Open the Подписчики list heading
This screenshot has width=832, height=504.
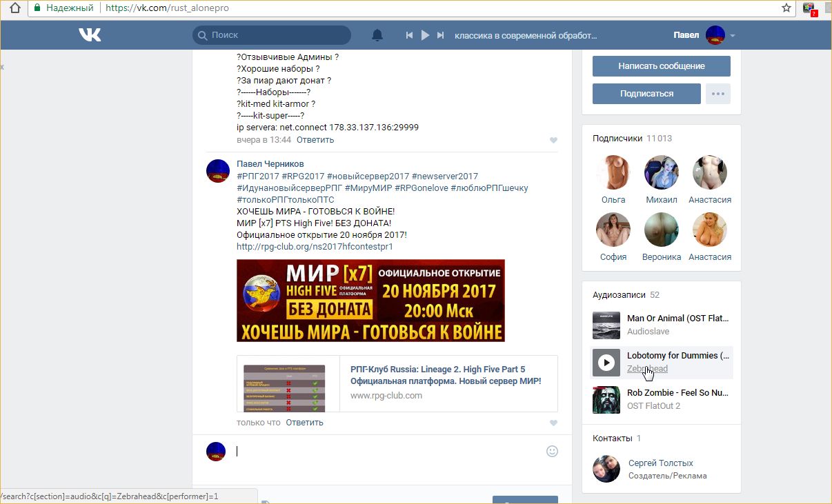(632, 139)
